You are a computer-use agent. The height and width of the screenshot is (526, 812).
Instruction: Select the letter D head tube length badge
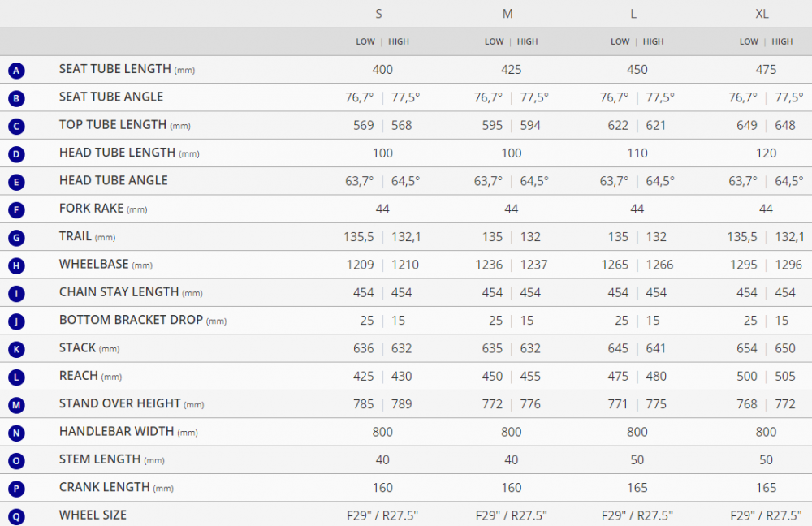point(16,154)
